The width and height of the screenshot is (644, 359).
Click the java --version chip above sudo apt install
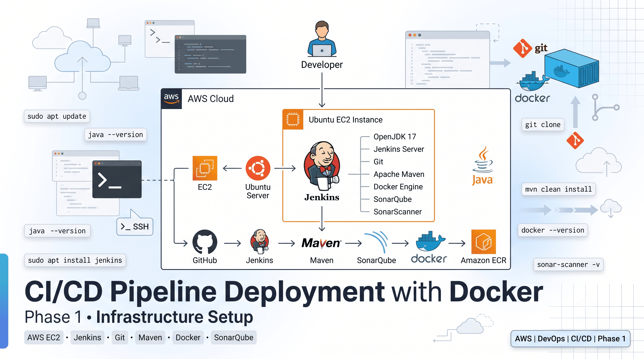click(57, 231)
